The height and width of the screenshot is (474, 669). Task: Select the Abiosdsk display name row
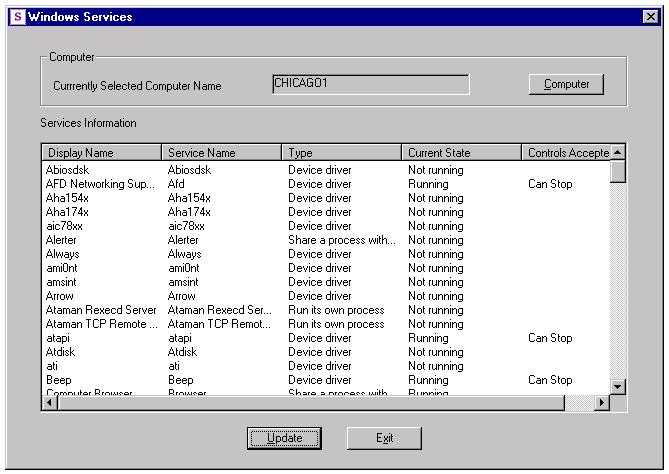coord(67,170)
